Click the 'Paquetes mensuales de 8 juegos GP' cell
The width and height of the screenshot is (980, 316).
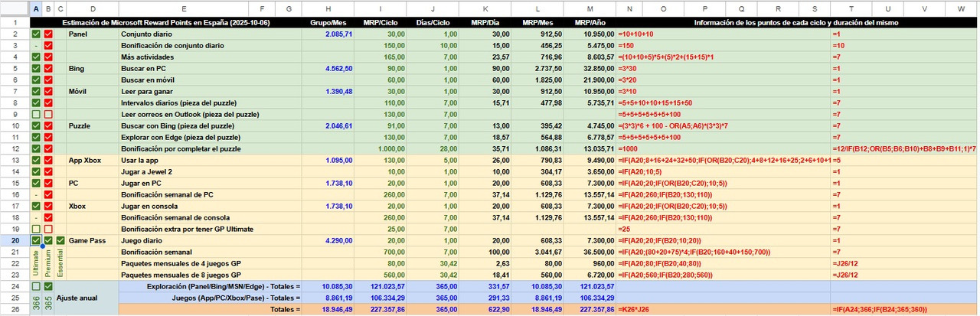(184, 275)
